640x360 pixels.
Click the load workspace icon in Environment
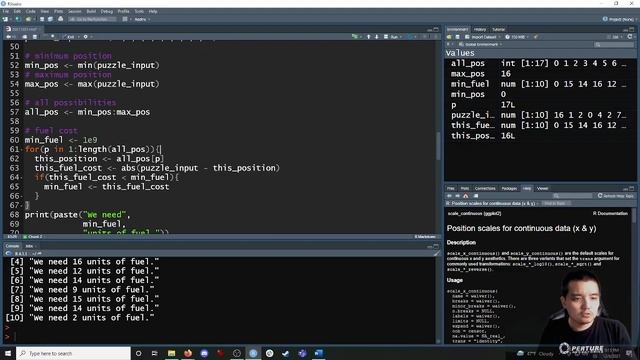click(449, 37)
